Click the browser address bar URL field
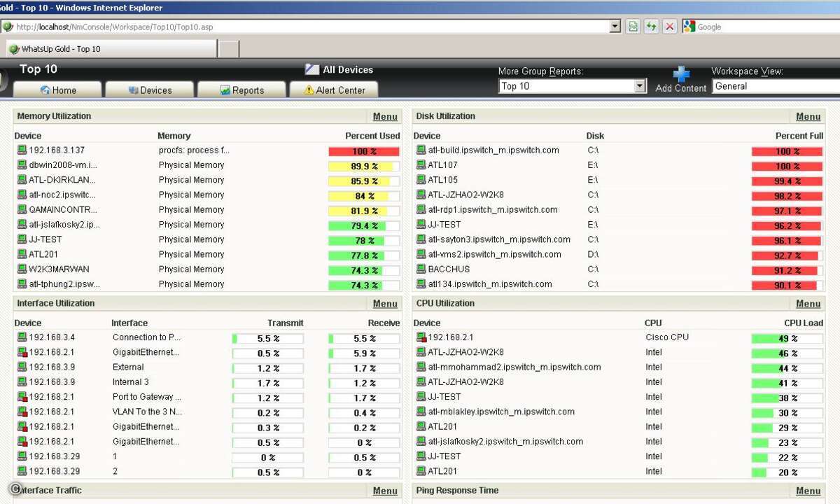This screenshot has height=504, width=840. [x=311, y=27]
